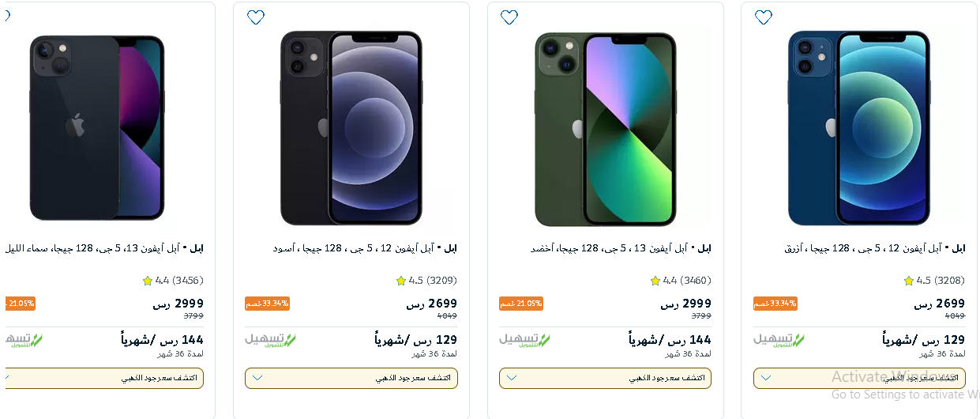Open the blue iPhone 12 128GB product title

(x=874, y=248)
